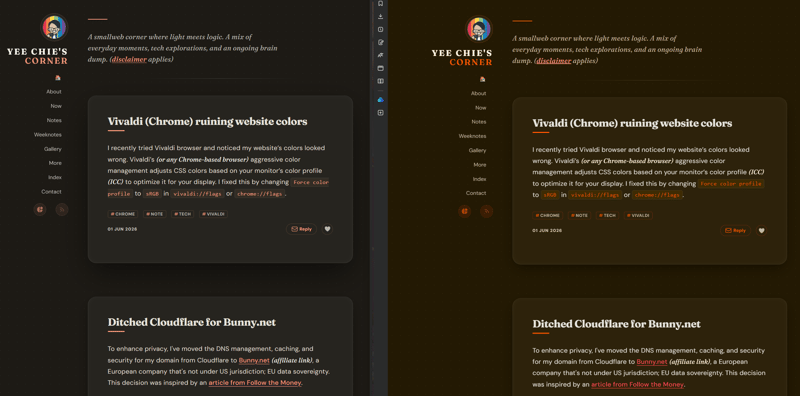This screenshot has height=396, width=800.
Task: Open Now in the left page navigation
Action: (56, 106)
